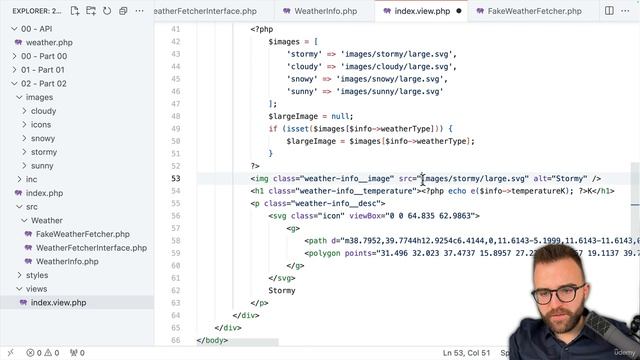Click the PHP icon of weather.php
This screenshot has width=640, height=360.
pyautogui.click(x=18, y=42)
